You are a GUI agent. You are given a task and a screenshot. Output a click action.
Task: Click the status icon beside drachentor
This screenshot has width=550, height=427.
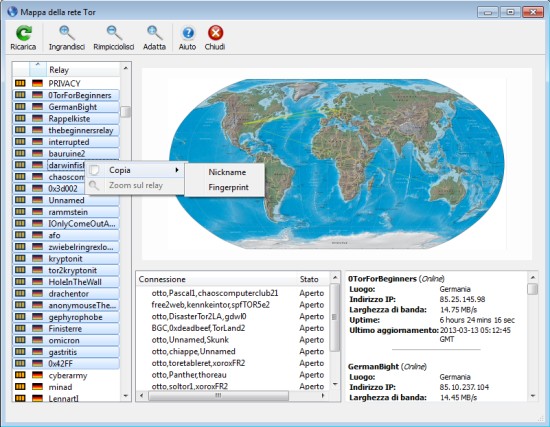[x=20, y=293]
